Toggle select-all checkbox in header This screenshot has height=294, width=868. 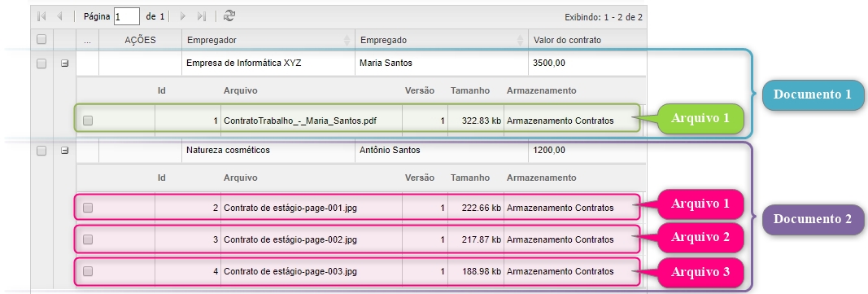41,39
